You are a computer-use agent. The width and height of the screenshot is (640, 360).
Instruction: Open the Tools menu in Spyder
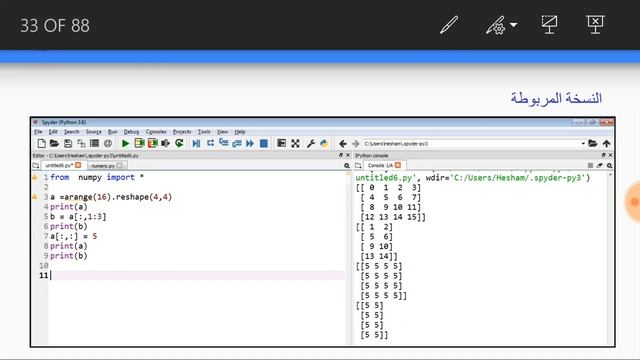204,132
